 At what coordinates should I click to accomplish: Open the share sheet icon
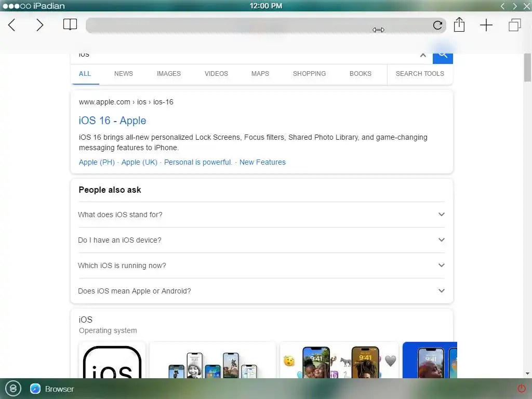tap(459, 24)
